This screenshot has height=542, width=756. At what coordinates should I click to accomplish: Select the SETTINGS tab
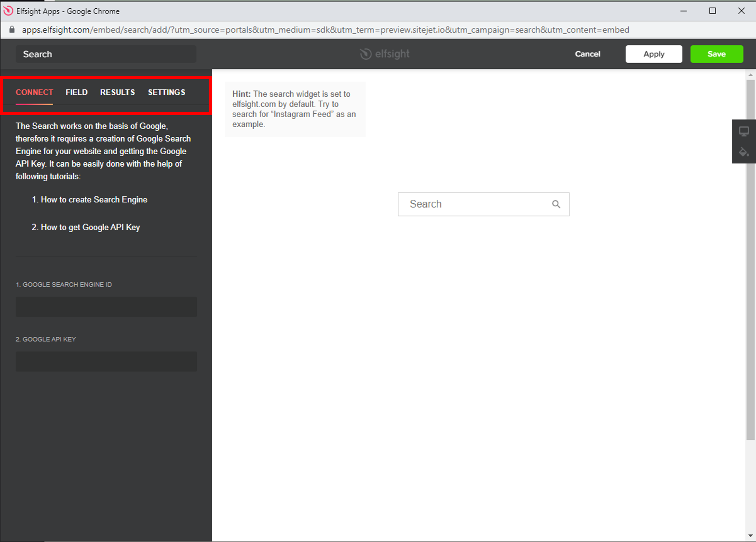coord(166,92)
